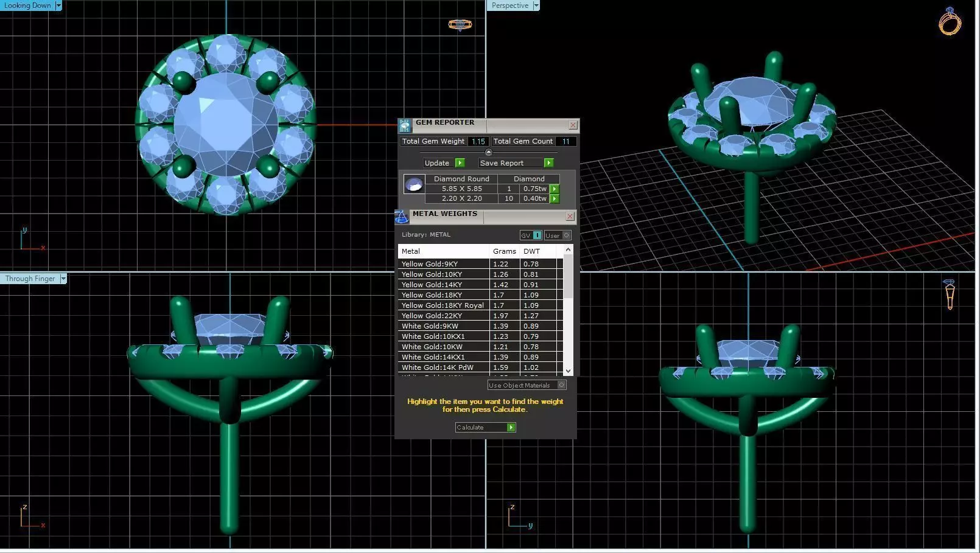Click the green arrow for the 0.40tw row
The height and width of the screenshot is (553, 980).
555,199
